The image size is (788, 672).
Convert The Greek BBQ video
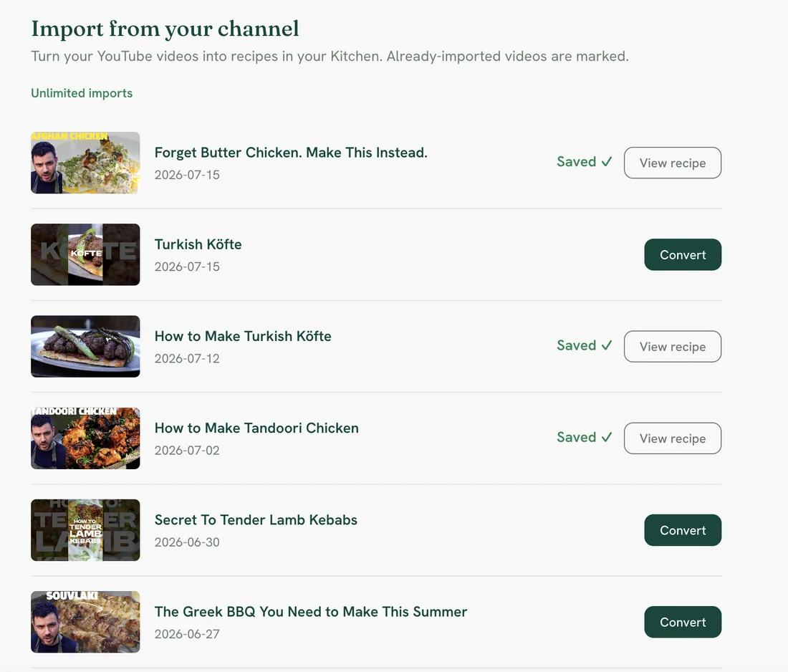[683, 623]
